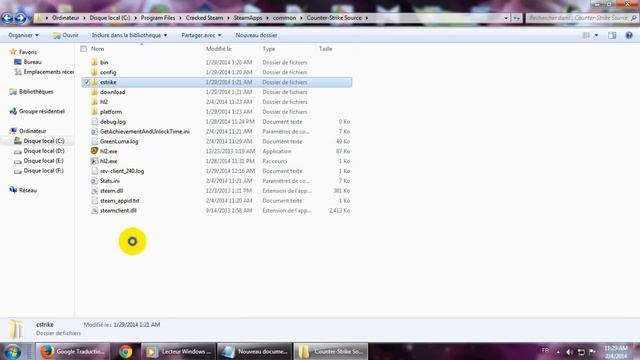Screen dimensions: 640x360
Task: Expand breadcrumb arrow after SteamApps
Action: click(268, 18)
